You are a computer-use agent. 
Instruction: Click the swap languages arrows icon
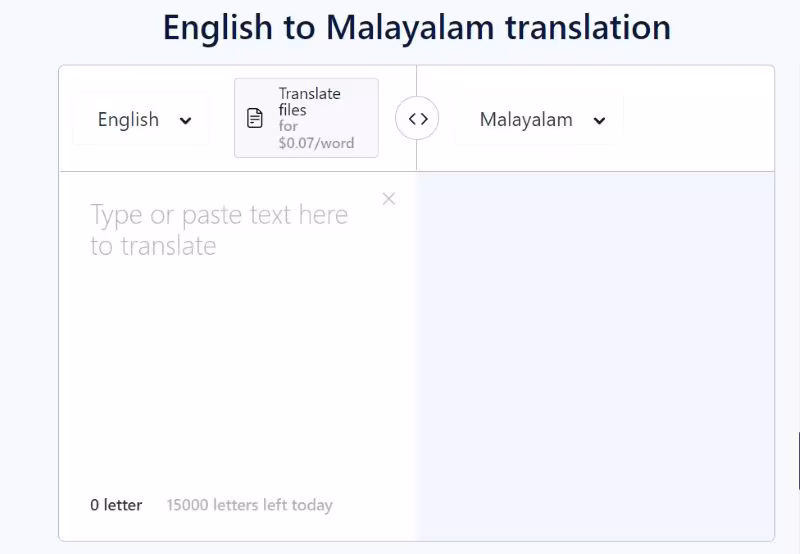point(417,119)
